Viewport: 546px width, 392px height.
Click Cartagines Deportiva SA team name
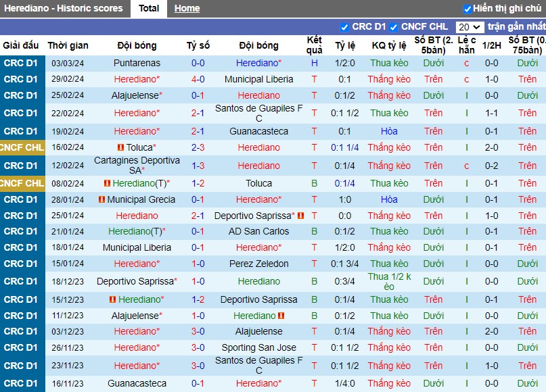pos(137,165)
